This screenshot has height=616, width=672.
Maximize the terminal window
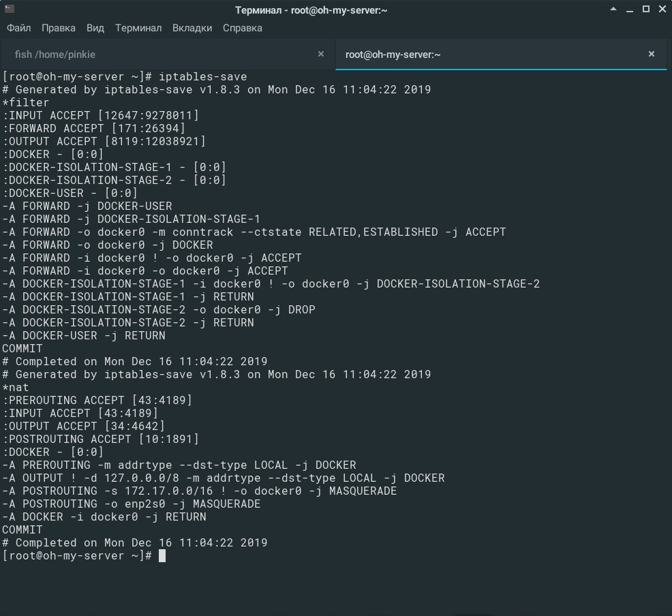pyautogui.click(x=646, y=9)
